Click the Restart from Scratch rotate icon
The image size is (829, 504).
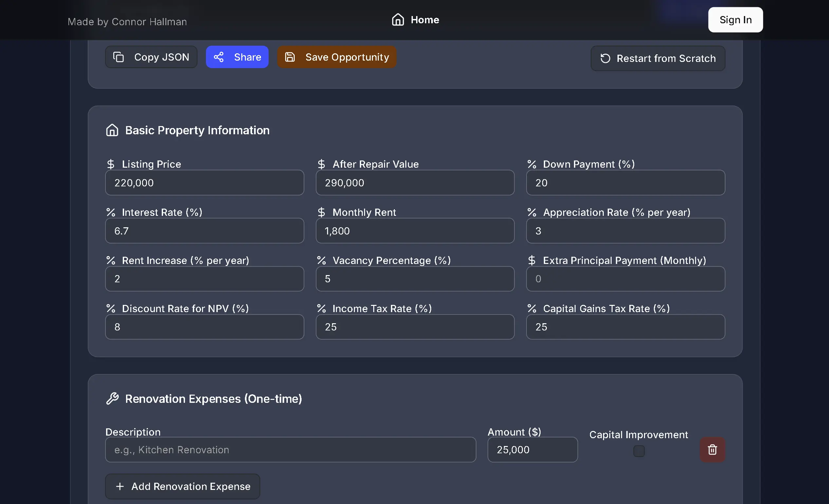tap(605, 58)
